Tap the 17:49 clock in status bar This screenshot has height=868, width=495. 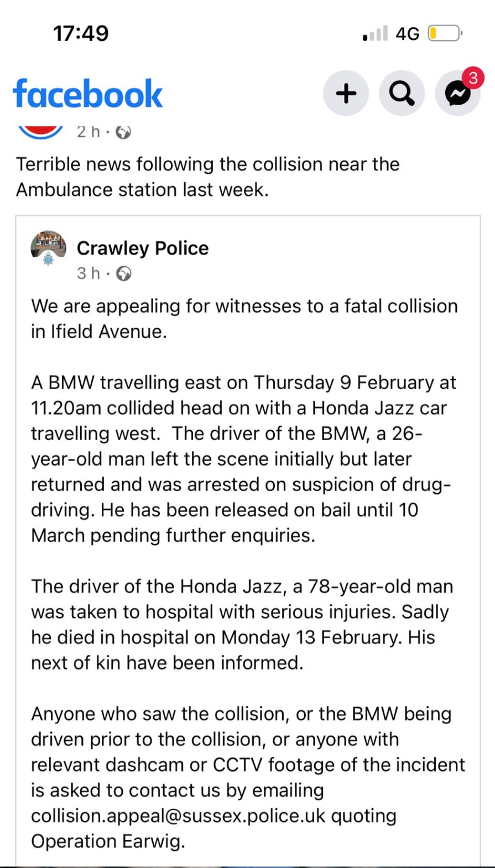click(81, 34)
